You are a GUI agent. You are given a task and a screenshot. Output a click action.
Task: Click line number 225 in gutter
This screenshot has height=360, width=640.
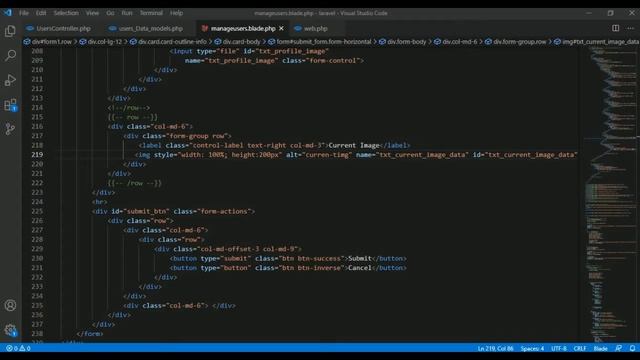coord(37,211)
